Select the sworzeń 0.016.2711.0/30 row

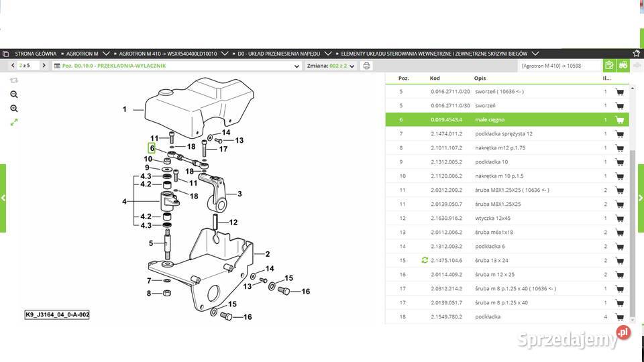(x=503, y=106)
